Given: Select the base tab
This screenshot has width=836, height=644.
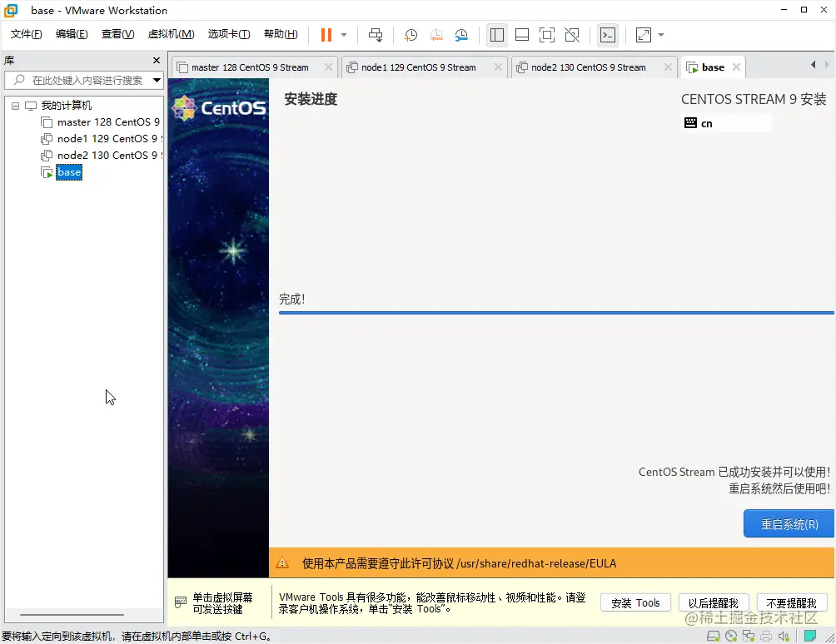Looking at the screenshot, I should [713, 67].
